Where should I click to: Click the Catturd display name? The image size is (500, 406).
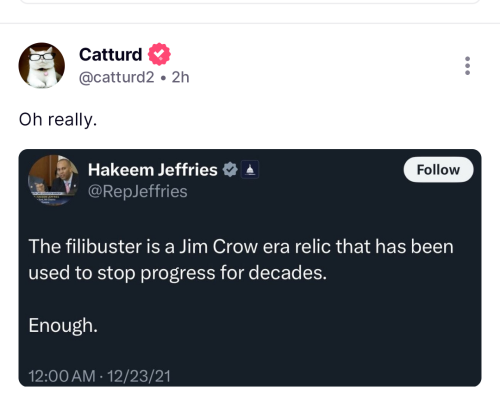point(111,54)
